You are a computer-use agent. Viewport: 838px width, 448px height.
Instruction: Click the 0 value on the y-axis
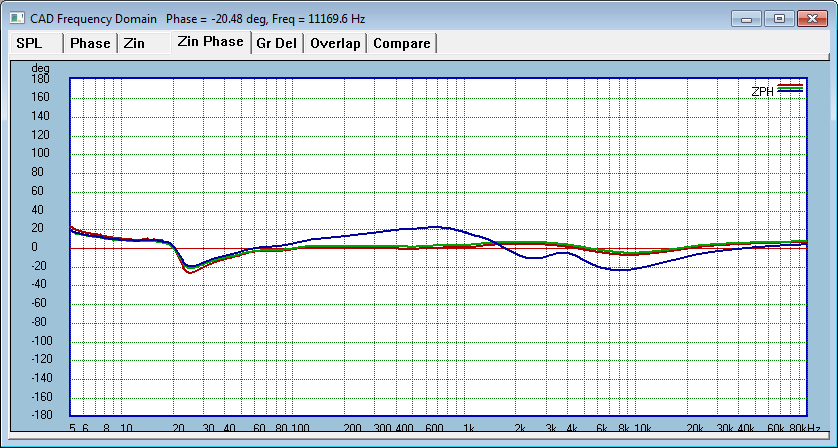coord(35,247)
